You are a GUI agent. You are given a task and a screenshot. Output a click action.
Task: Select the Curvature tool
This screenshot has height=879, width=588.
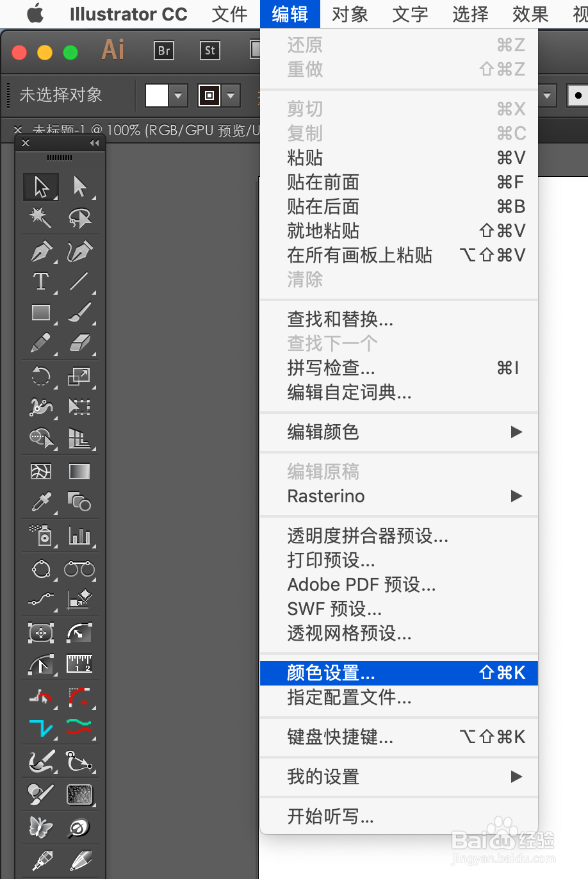pos(79,251)
